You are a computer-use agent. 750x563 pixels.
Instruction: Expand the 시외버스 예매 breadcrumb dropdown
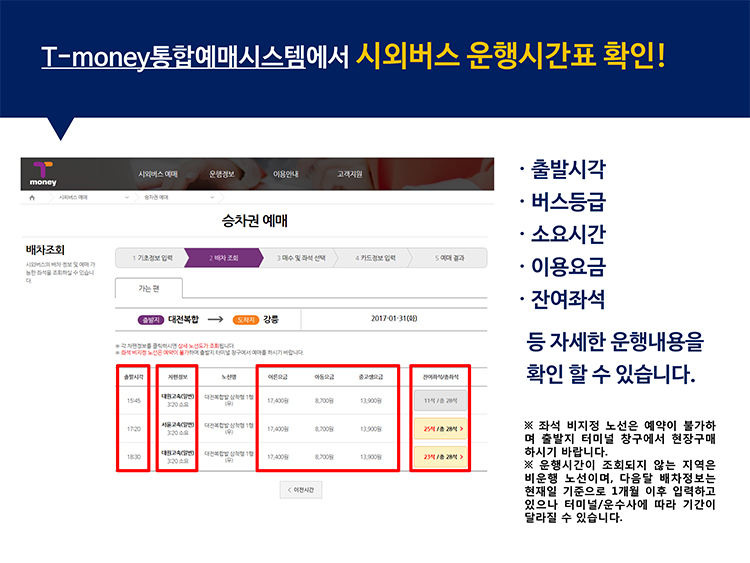127,198
